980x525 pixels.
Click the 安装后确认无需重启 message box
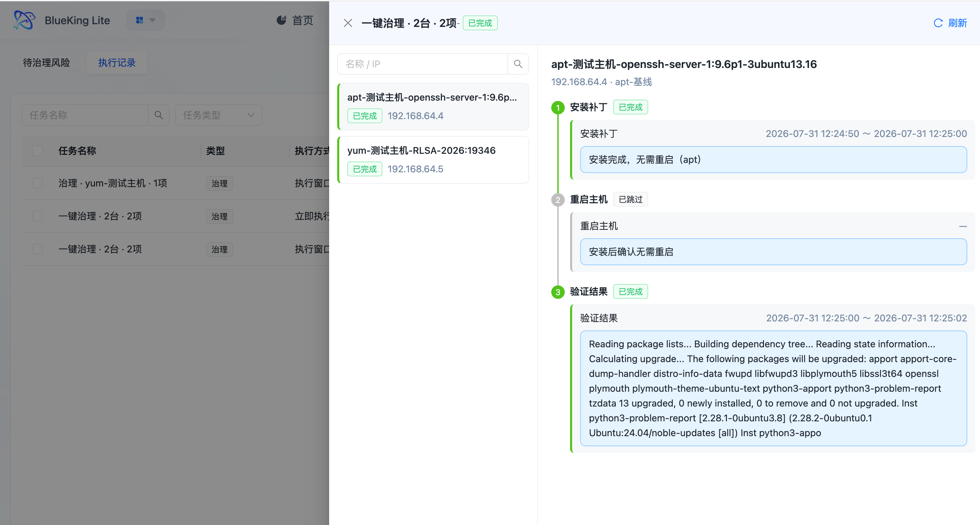(773, 252)
